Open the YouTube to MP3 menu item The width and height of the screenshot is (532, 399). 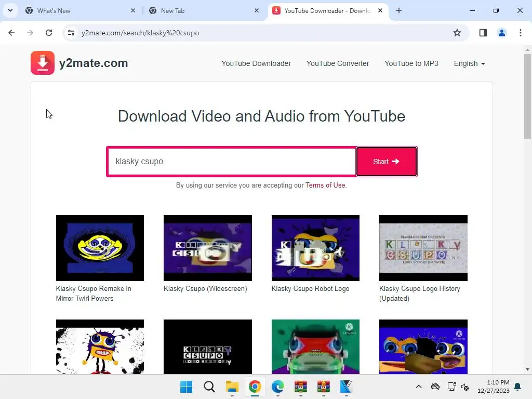click(x=411, y=63)
